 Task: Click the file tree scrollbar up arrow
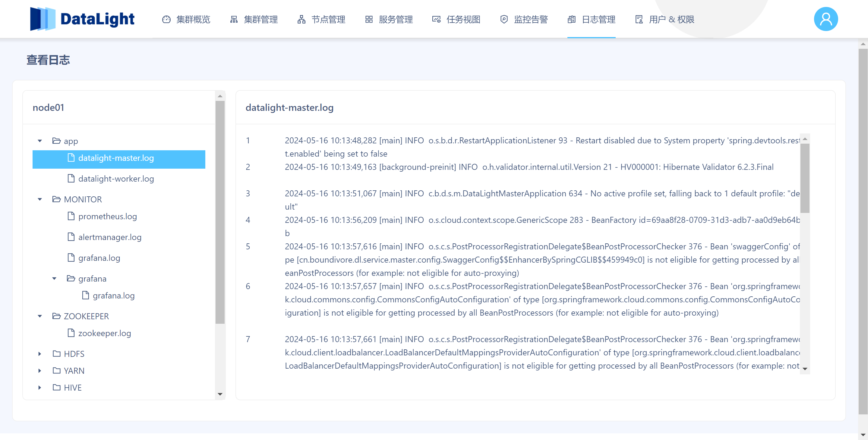point(220,96)
